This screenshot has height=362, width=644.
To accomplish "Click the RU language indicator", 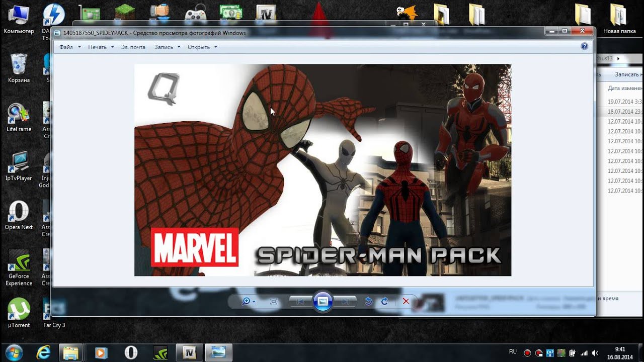I will point(513,351).
